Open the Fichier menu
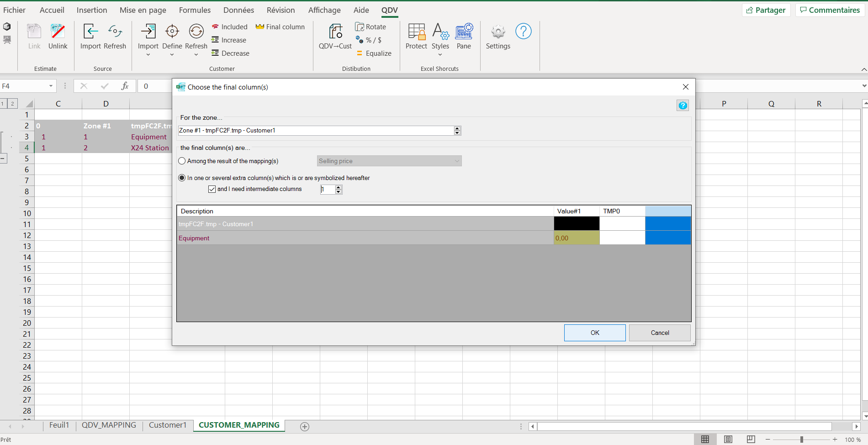This screenshot has height=445, width=868. [x=15, y=10]
